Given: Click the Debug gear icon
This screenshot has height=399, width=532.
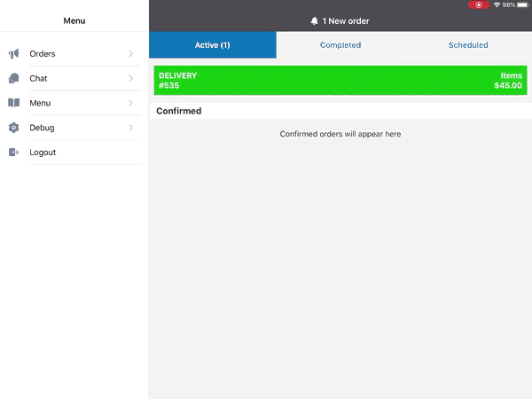Looking at the screenshot, I should coord(13,128).
